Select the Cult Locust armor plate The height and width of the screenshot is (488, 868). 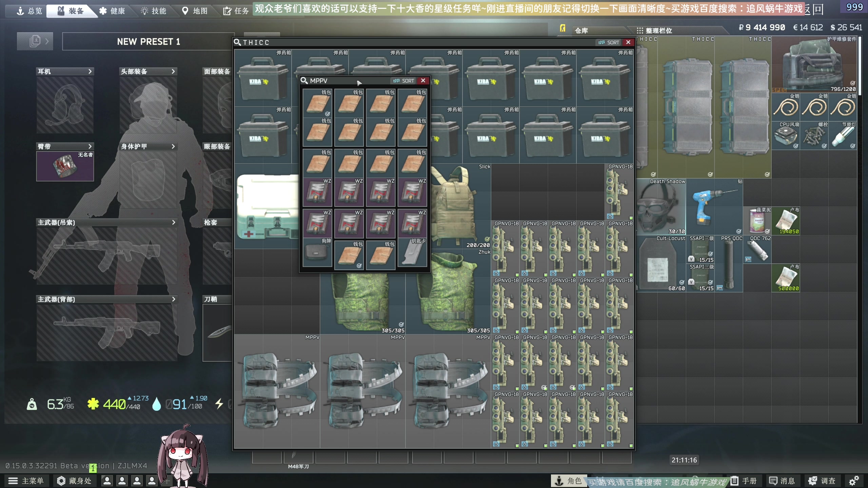tap(661, 264)
